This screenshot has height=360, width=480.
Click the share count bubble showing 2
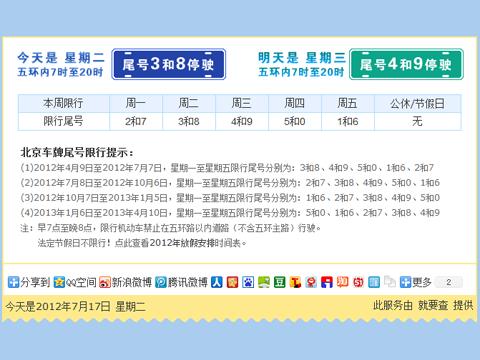(x=449, y=282)
